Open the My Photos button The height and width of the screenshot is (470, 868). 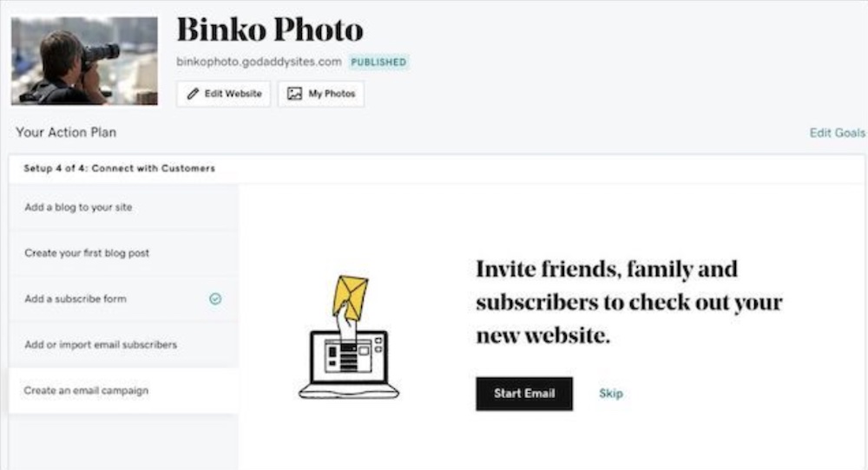point(321,94)
